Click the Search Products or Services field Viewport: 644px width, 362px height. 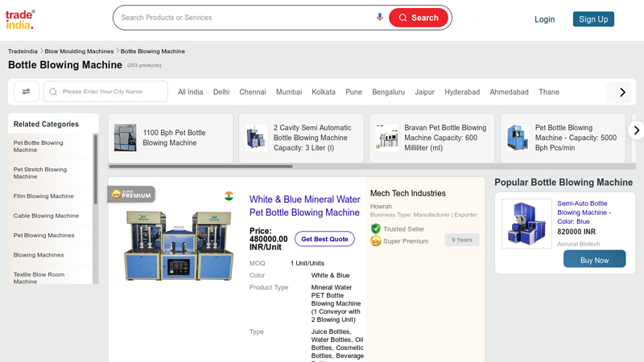pyautogui.click(x=246, y=18)
